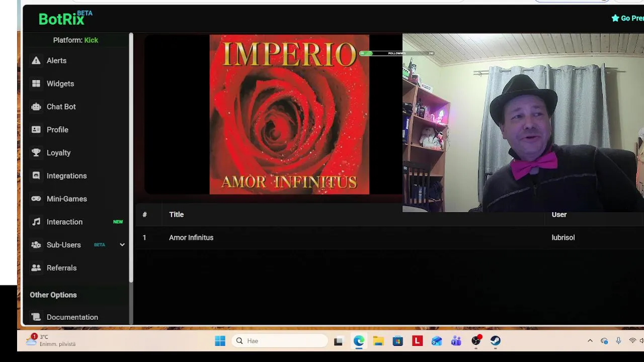Click the Wi-Fi network tray icon

(632, 341)
